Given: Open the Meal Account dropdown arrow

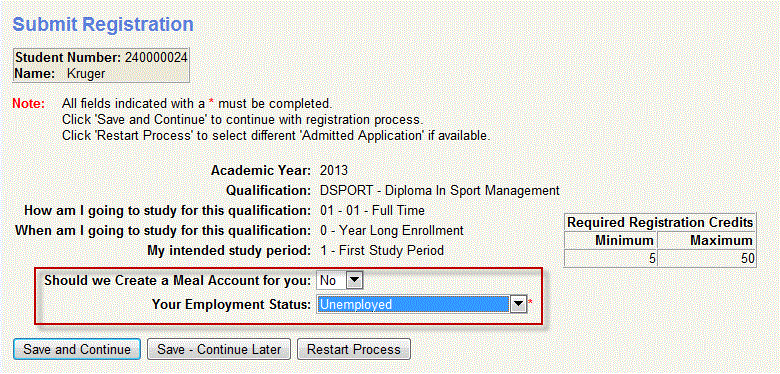Looking at the screenshot, I should [355, 280].
